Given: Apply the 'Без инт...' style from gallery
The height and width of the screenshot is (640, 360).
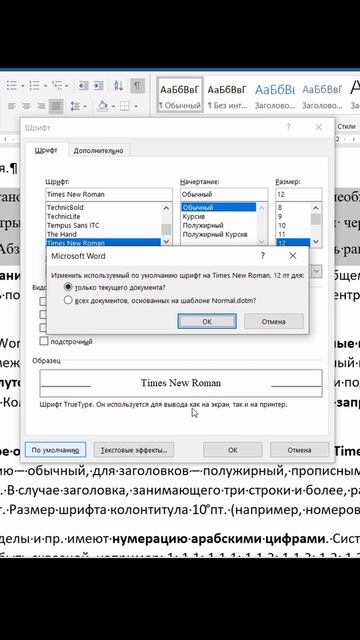Looking at the screenshot, I should tap(227, 95).
